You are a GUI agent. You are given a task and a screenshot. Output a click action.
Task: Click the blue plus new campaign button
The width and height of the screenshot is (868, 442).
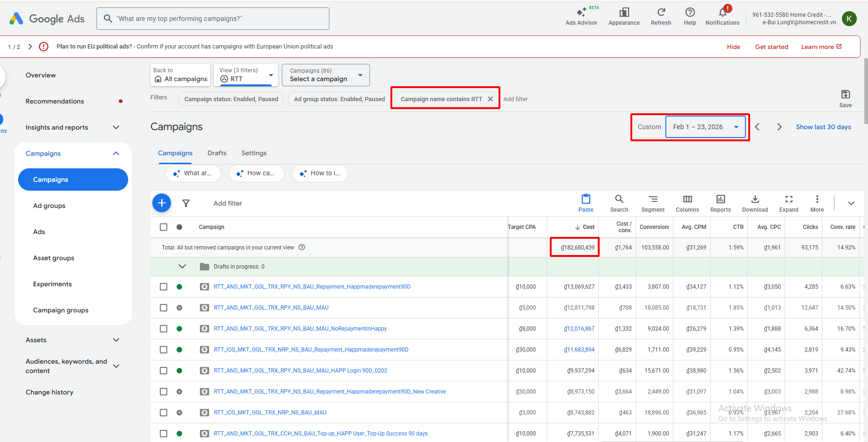162,203
